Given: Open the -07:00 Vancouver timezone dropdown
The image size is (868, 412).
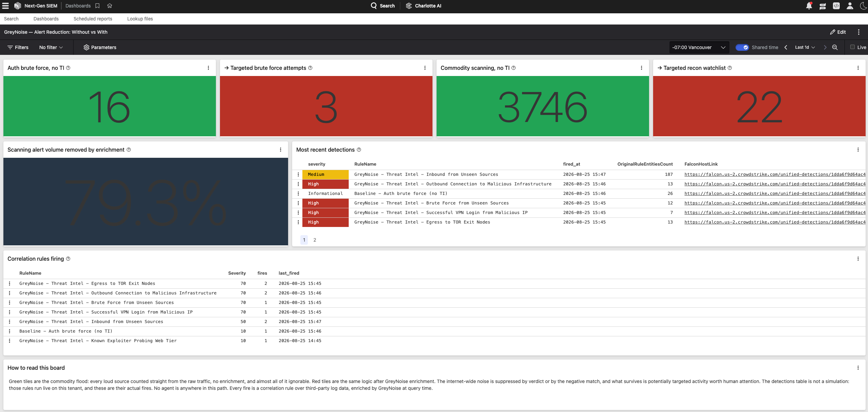Looking at the screenshot, I should click(x=699, y=47).
